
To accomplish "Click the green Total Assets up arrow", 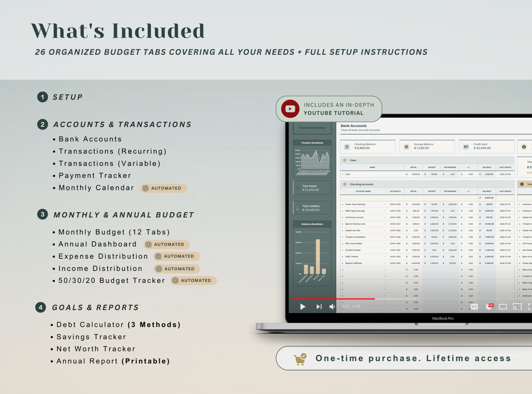I will coord(298,188).
